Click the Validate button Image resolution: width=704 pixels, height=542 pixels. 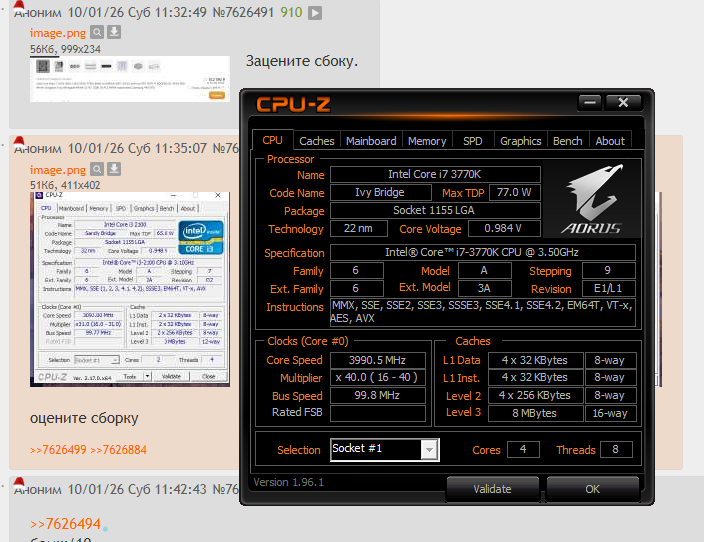(x=493, y=489)
